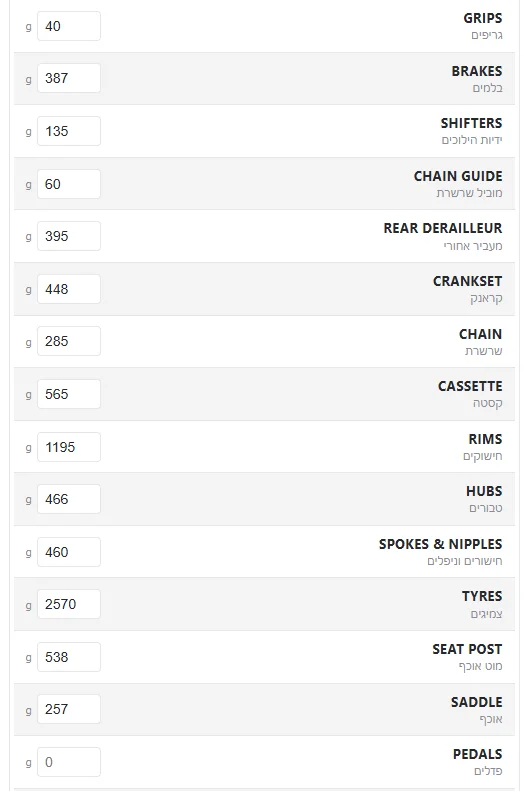The width and height of the screenshot is (527, 791).
Task: Click the SPOKES & NIPPLES label
Action: click(x=441, y=544)
